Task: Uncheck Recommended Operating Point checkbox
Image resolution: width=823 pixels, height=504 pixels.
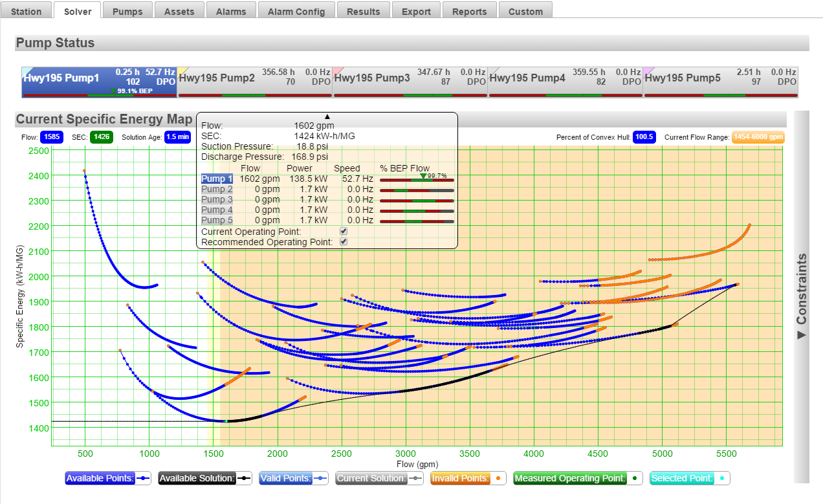Action: pos(344,241)
